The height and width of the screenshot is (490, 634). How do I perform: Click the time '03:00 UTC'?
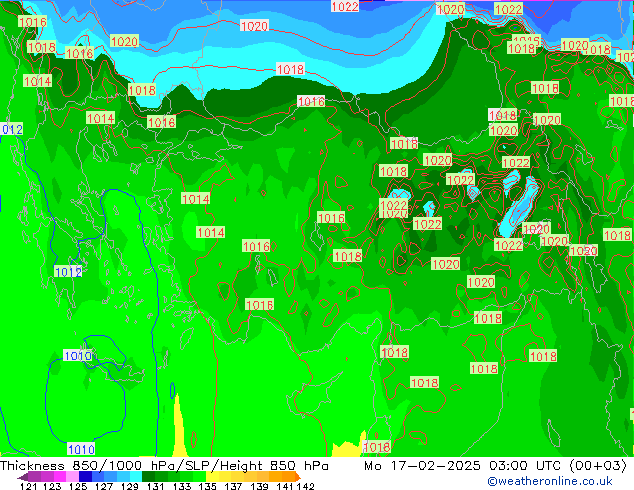[x=525, y=466]
